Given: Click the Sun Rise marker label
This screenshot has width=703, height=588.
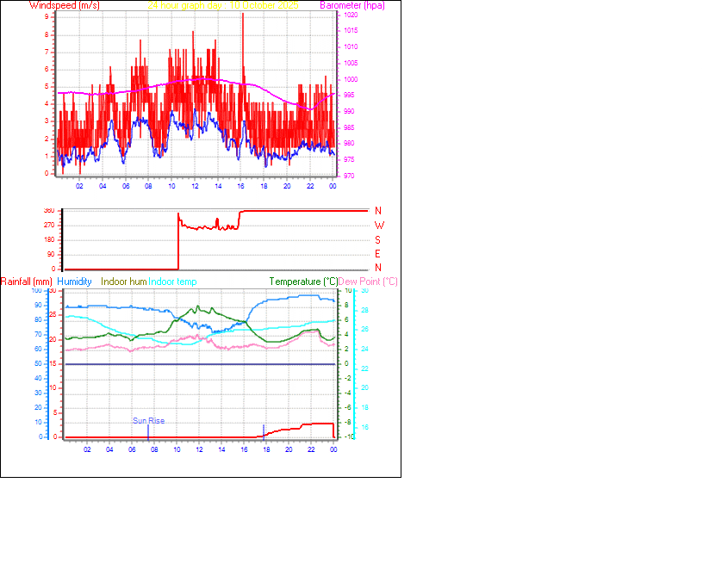Looking at the screenshot, I should tap(147, 420).
